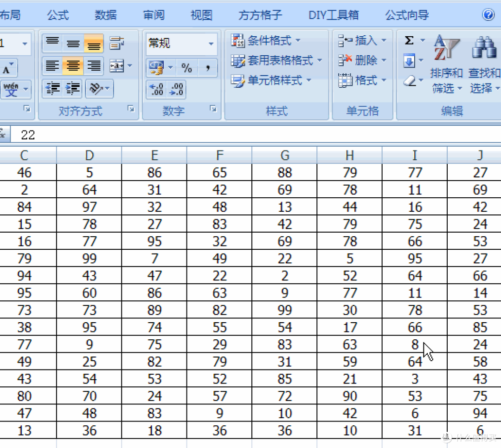Click 格式 format cells button
The width and height of the screenshot is (501, 448).
(362, 80)
